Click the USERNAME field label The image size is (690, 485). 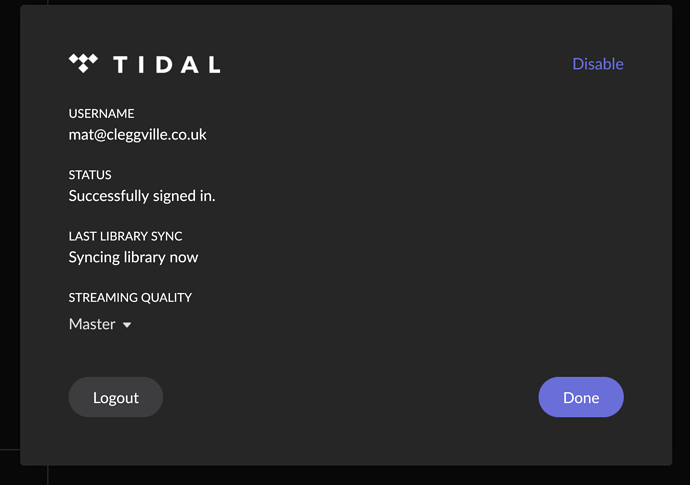click(x=101, y=114)
